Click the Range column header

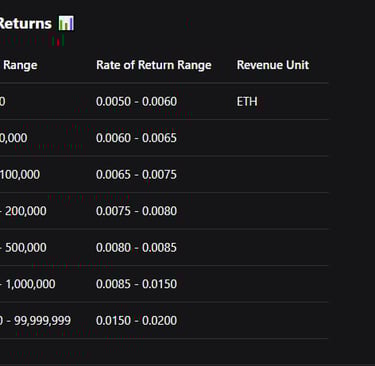[x=20, y=65]
